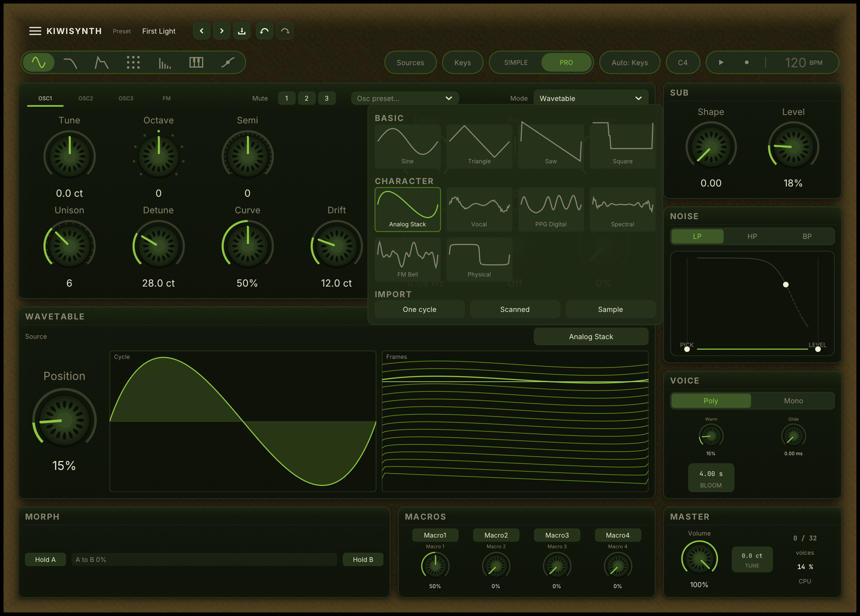Viewport: 860px width, 616px height.
Task: Click the Hold B morph button
Action: [x=363, y=559]
